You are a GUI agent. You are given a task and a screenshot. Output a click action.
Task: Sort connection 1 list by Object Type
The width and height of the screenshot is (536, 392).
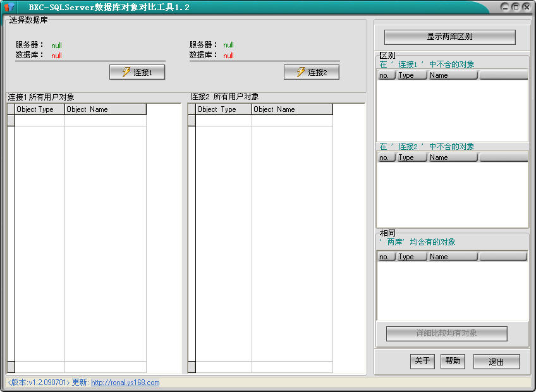tap(39, 109)
